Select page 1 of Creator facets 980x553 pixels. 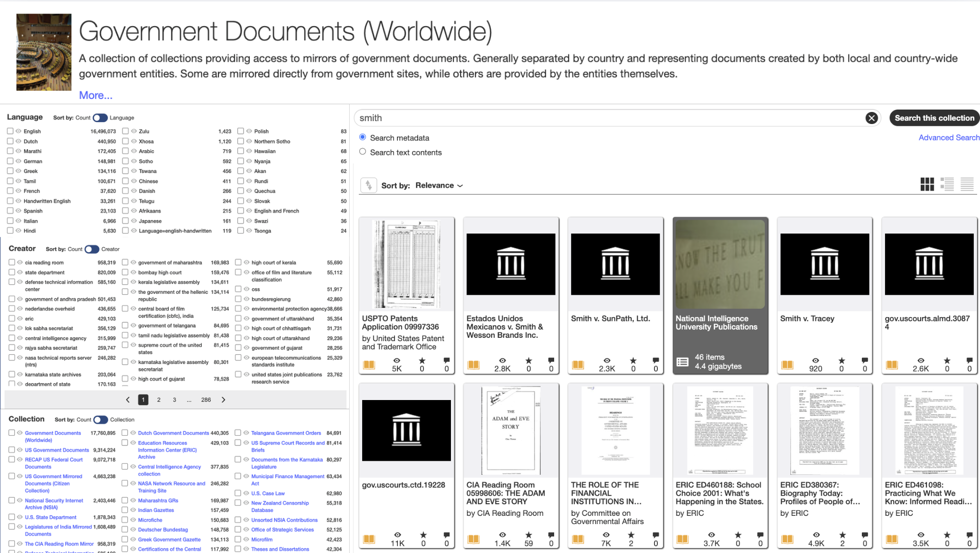143,400
